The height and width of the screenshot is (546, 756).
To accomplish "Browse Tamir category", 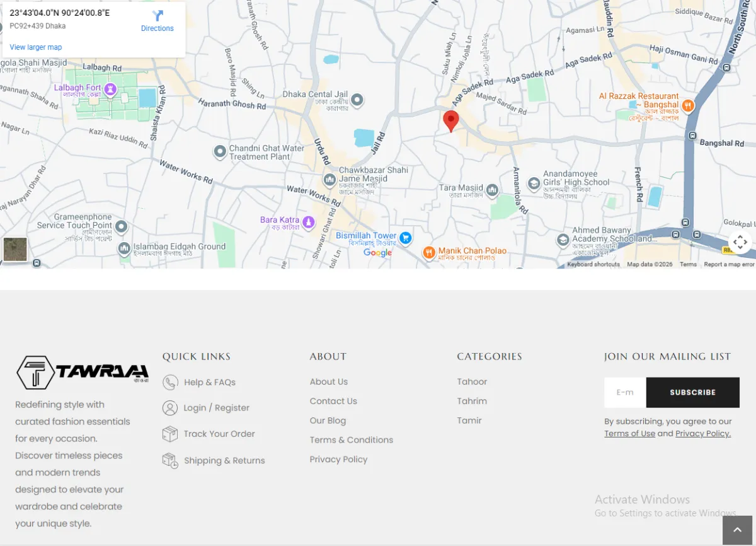I will (x=469, y=421).
